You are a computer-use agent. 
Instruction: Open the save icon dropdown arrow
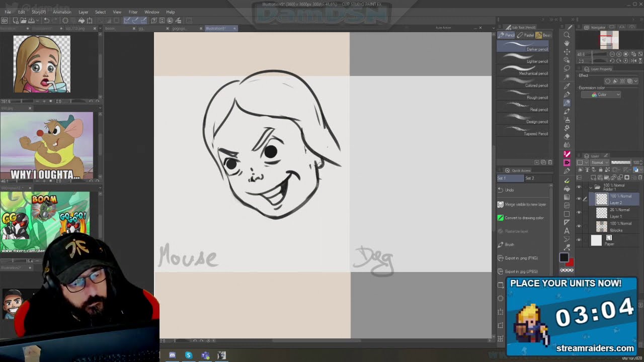point(37,20)
